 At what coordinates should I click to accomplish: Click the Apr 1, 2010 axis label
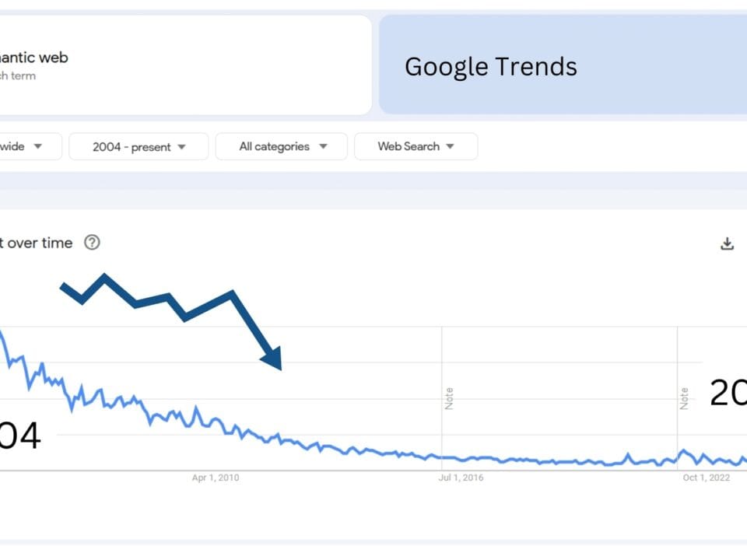coord(216,478)
